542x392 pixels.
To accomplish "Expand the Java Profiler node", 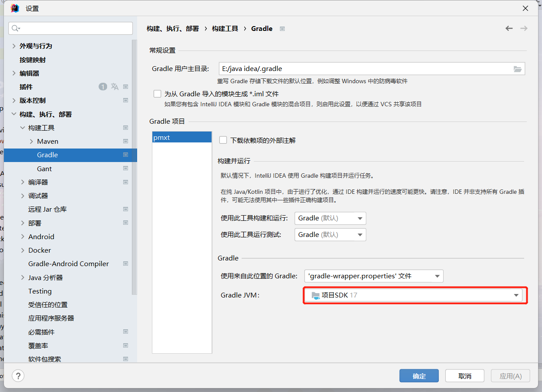I will (23, 277).
